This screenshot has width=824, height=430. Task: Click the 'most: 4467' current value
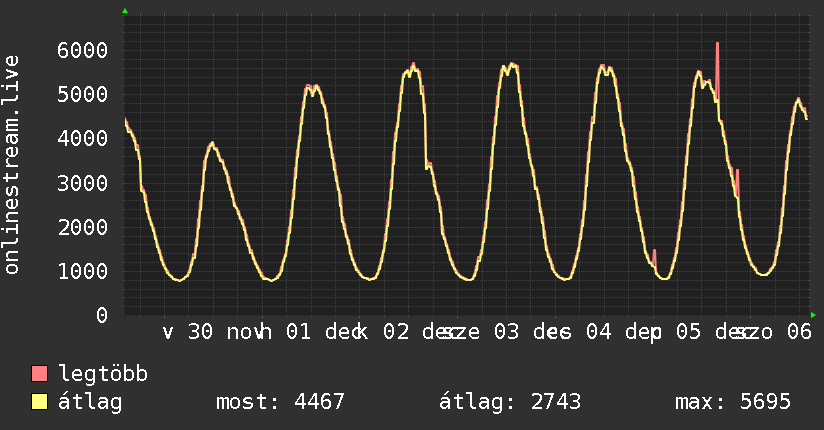click(x=280, y=402)
